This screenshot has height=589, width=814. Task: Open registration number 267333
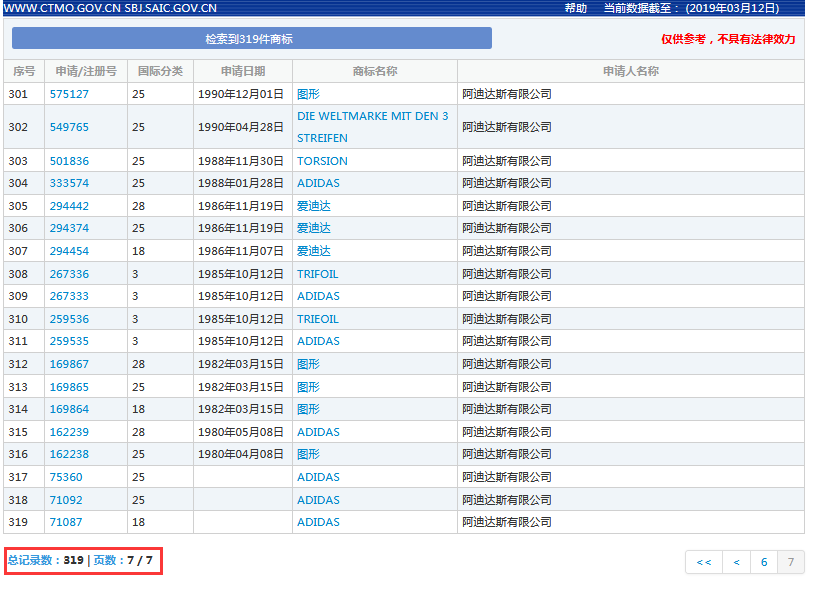[69, 296]
